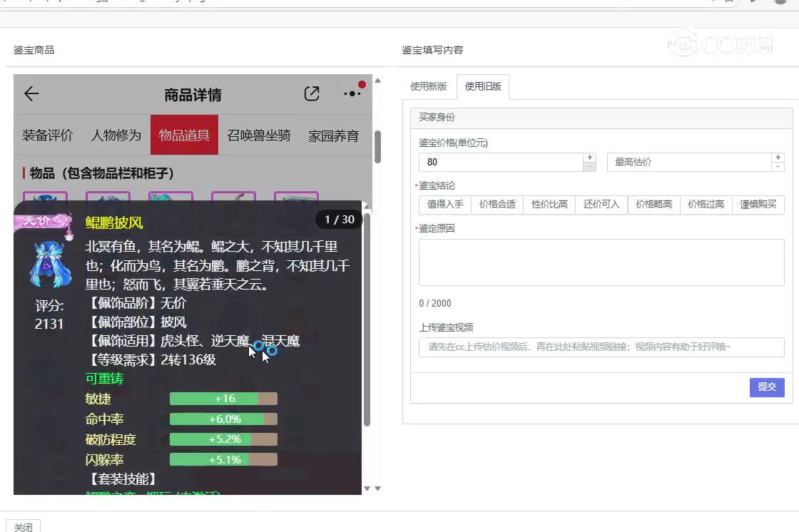Switch to the 使用新版 tab
The image size is (799, 532).
(x=429, y=86)
